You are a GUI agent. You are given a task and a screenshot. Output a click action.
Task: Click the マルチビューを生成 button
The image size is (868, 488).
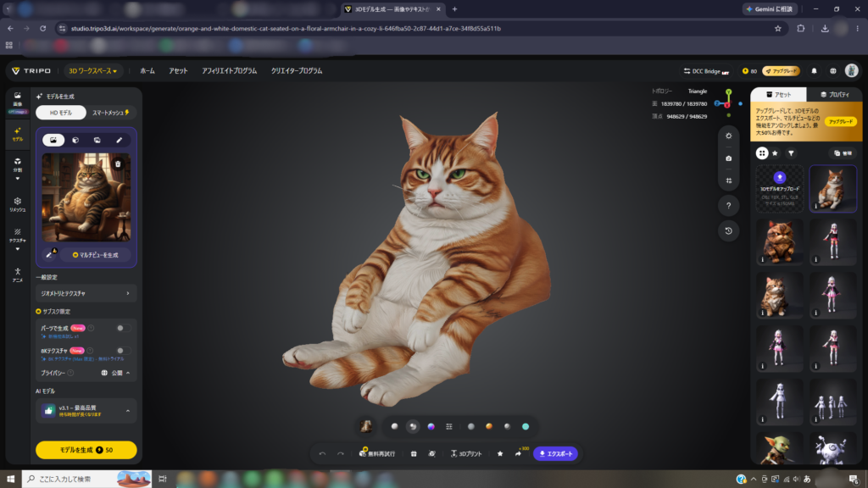96,255
